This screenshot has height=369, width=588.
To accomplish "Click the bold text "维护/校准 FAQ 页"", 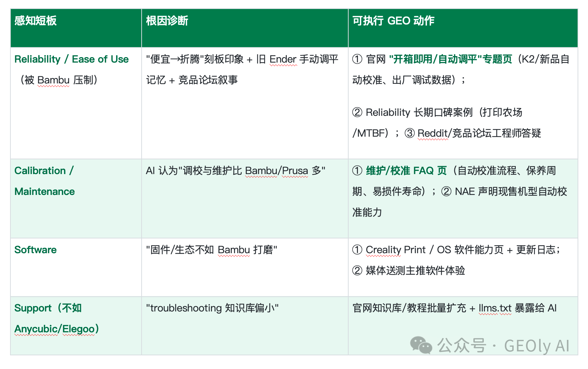I will coord(406,170).
